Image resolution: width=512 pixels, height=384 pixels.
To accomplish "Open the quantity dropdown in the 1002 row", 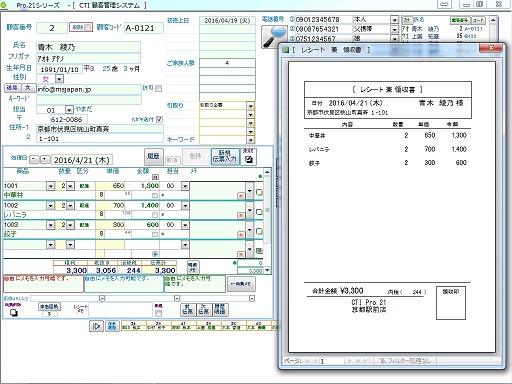I will tap(70, 206).
